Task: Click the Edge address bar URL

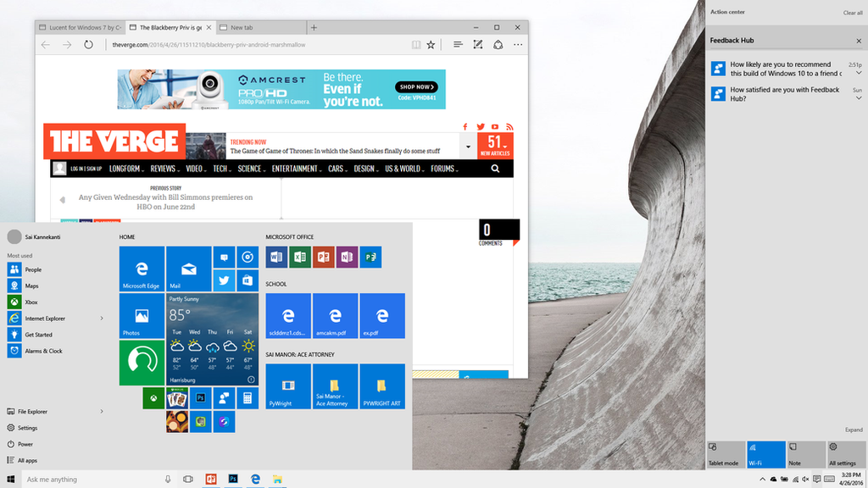Action: (x=209, y=45)
